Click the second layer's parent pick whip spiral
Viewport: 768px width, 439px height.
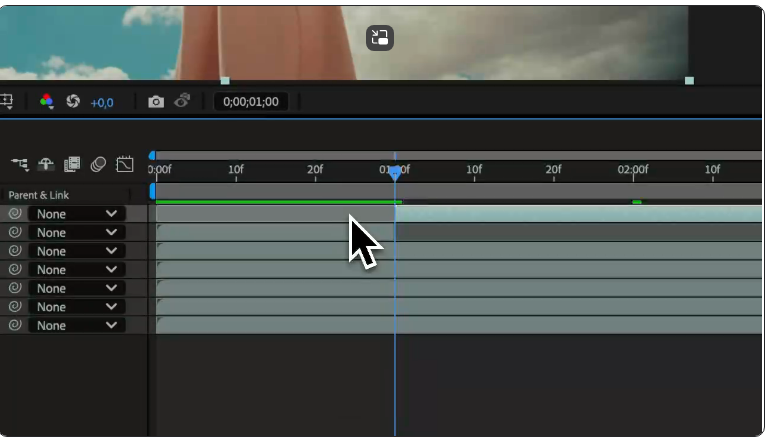pos(14,233)
